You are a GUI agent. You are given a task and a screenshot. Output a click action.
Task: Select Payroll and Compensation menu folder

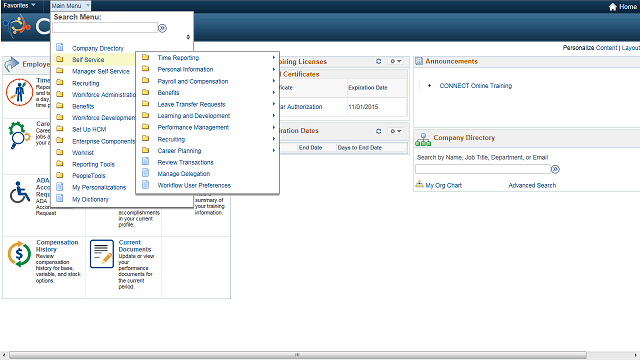click(193, 81)
